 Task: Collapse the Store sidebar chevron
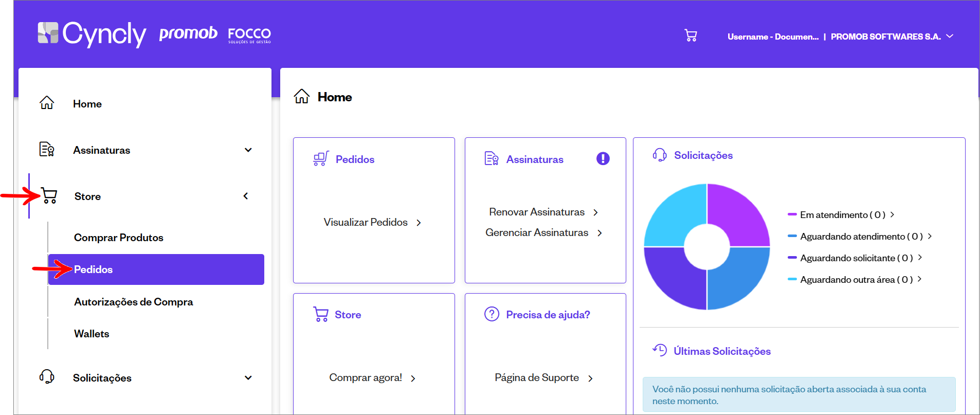246,196
